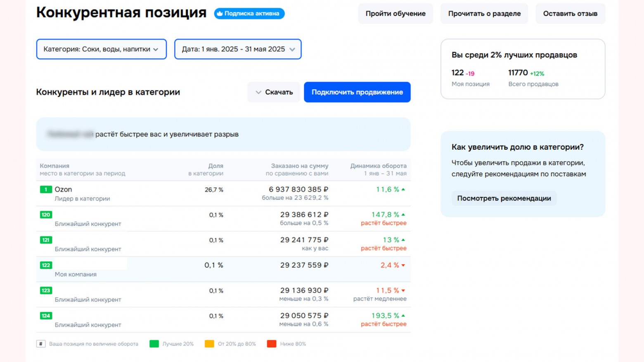
Task: Click the 11770 Всего продавцов value
Action: click(518, 73)
